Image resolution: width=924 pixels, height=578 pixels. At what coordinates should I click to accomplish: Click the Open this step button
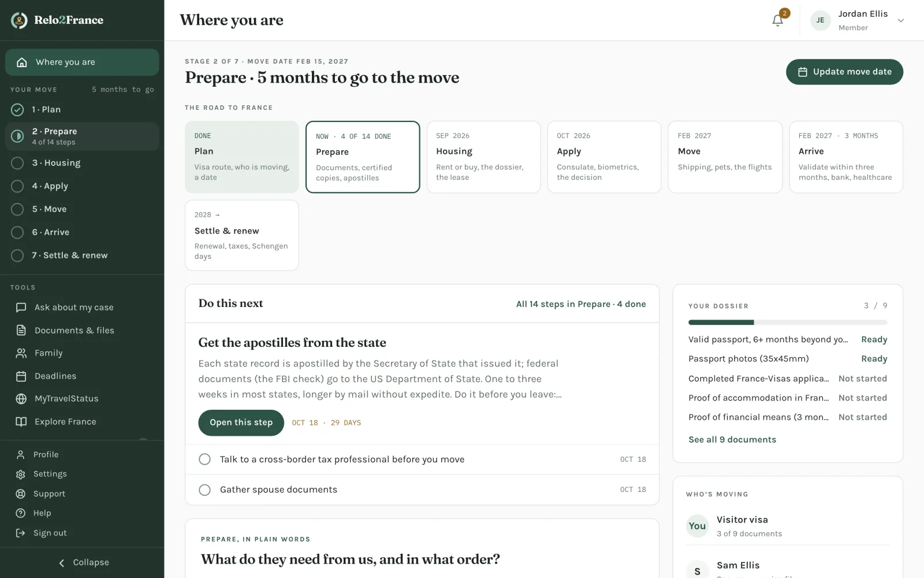point(241,423)
